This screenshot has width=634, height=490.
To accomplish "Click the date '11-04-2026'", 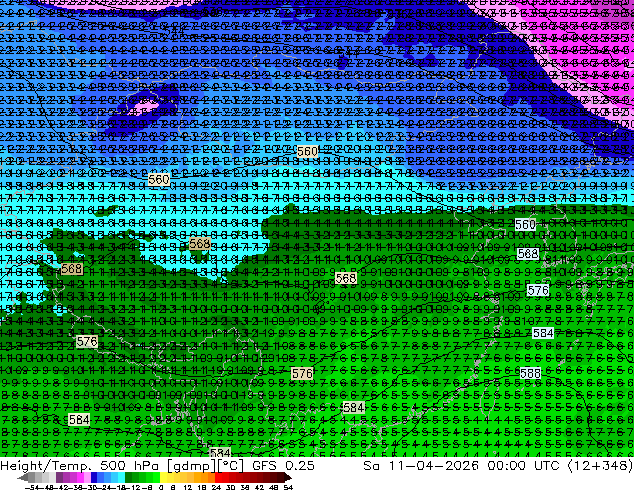I will tap(433, 466).
